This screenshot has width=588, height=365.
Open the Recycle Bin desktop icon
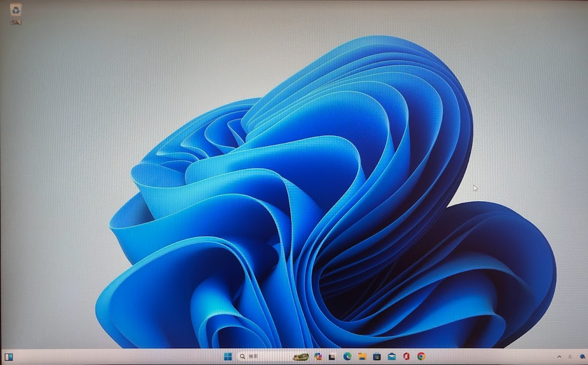tap(16, 13)
